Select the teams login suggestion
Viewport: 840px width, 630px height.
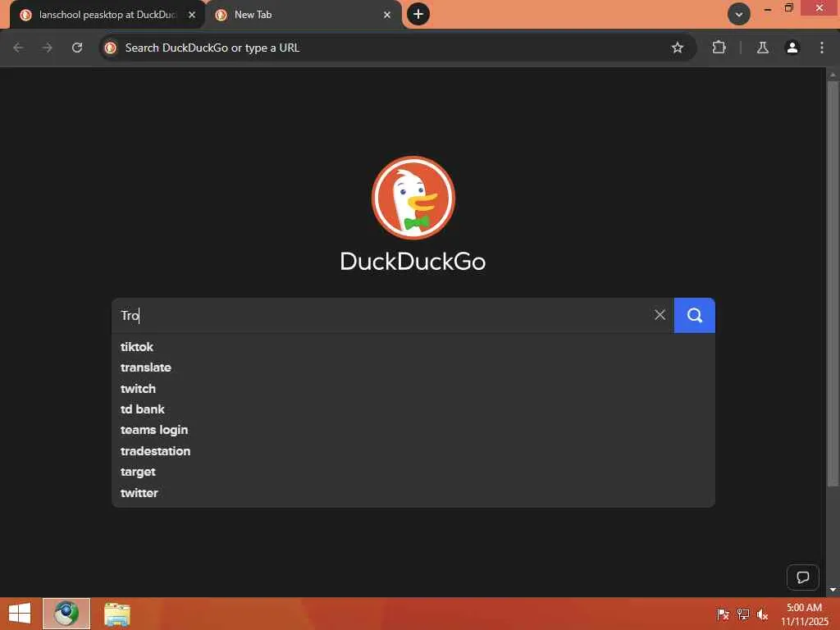point(413,430)
